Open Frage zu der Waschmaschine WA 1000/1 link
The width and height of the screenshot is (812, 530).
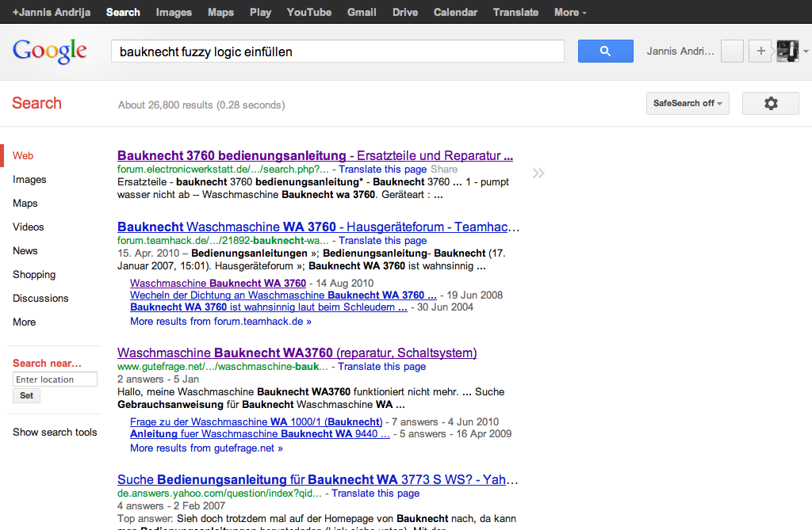pos(256,421)
